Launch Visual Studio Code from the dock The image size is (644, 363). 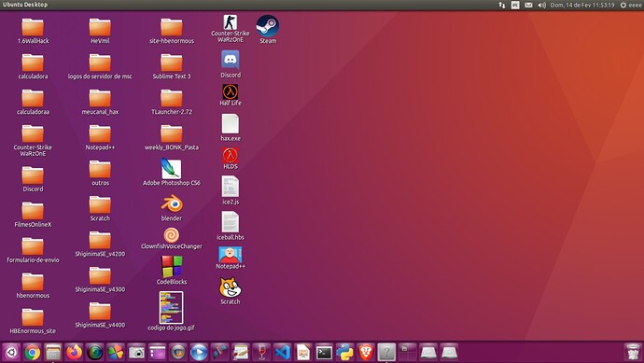tap(282, 353)
